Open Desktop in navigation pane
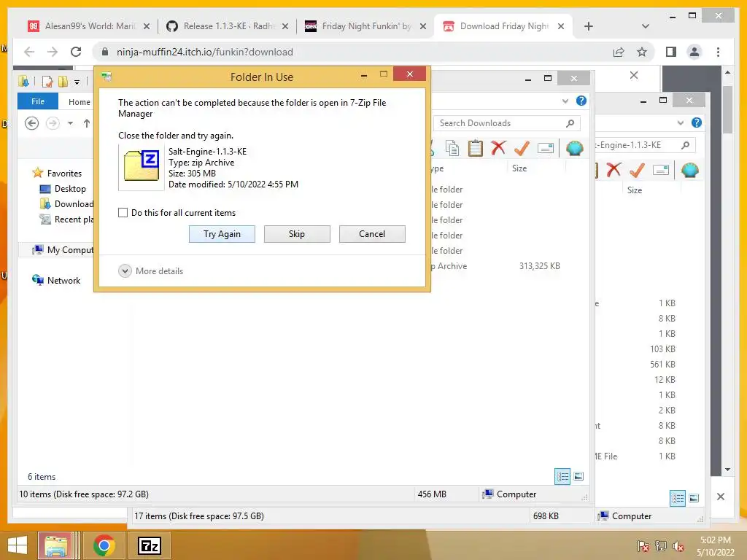Image resolution: width=747 pixels, height=560 pixels. (x=63, y=189)
